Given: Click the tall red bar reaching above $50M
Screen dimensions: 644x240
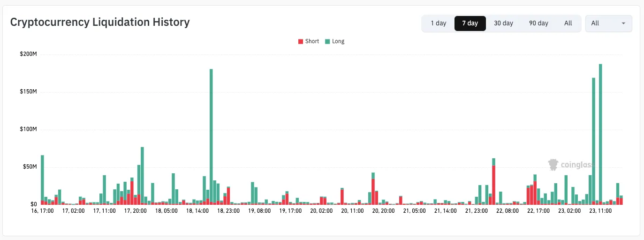Looking at the screenshot, I should (493, 185).
